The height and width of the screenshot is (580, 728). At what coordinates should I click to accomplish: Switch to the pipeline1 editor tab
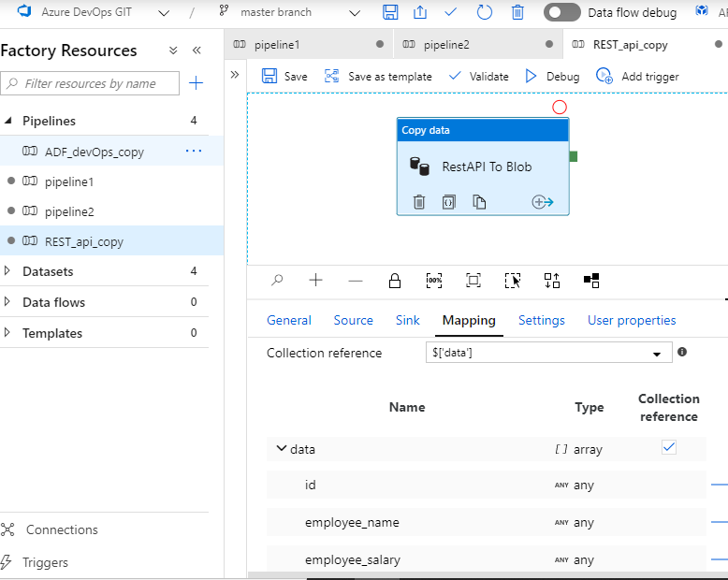point(309,45)
